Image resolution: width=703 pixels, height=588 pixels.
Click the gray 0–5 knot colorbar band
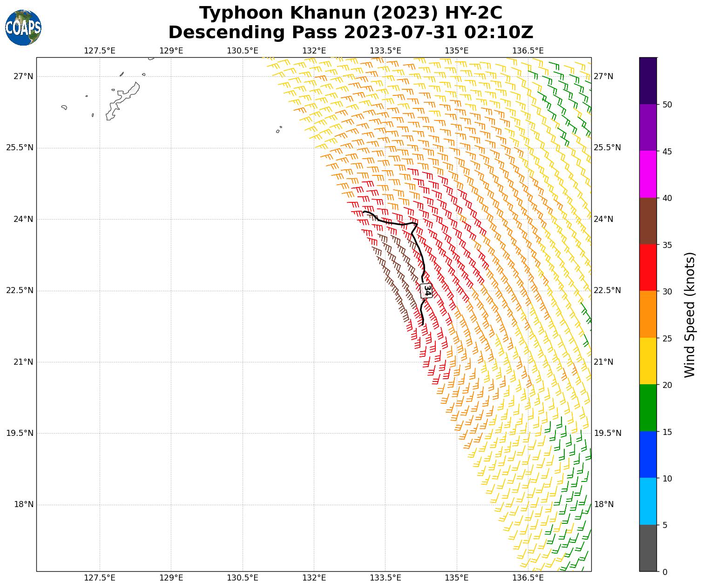[648, 548]
